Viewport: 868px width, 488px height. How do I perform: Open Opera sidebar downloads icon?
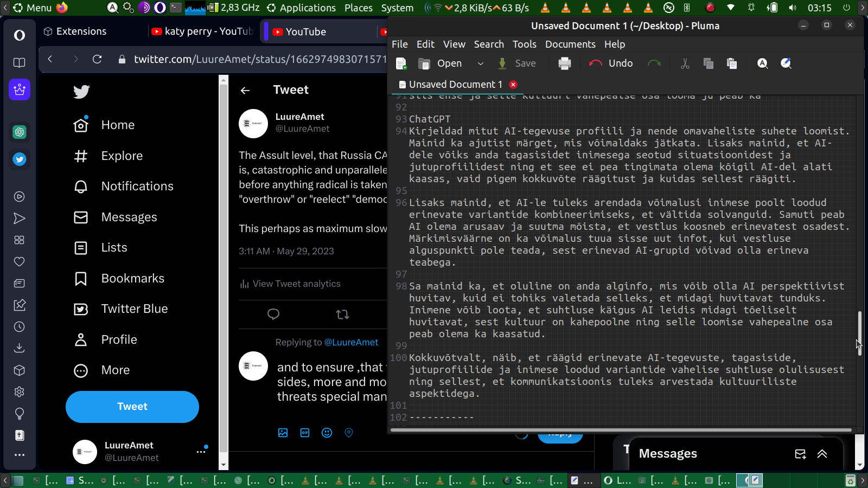point(20,348)
